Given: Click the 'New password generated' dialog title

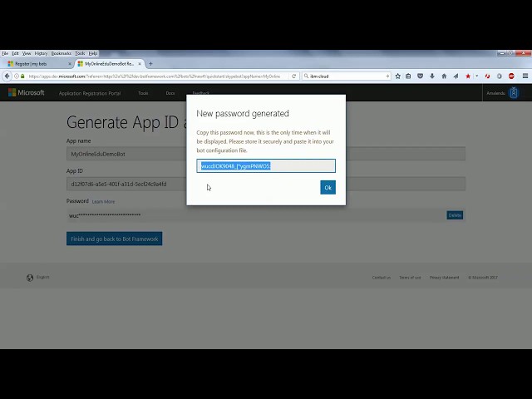Looking at the screenshot, I should 243,113.
